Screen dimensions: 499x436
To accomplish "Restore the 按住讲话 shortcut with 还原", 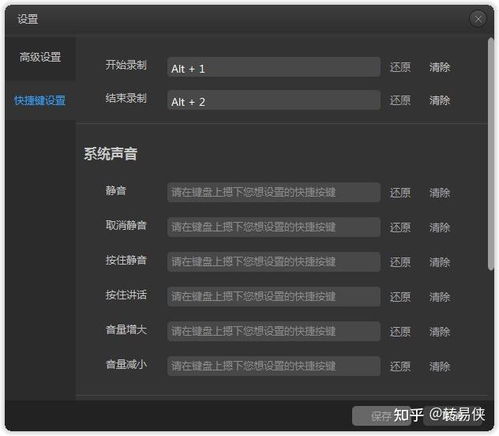I will pos(400,297).
